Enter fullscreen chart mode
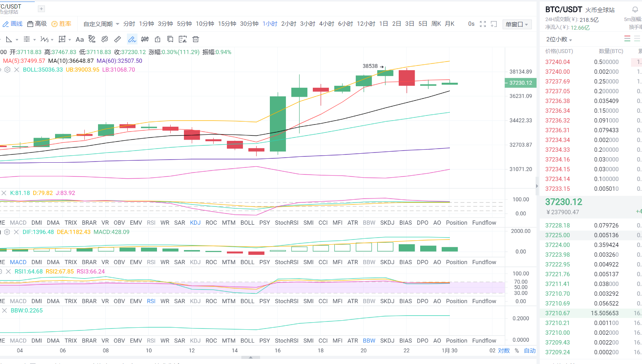 (483, 24)
